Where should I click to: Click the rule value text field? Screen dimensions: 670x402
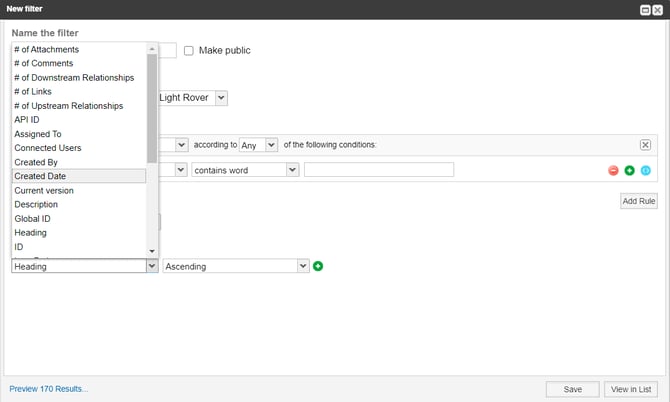point(378,170)
